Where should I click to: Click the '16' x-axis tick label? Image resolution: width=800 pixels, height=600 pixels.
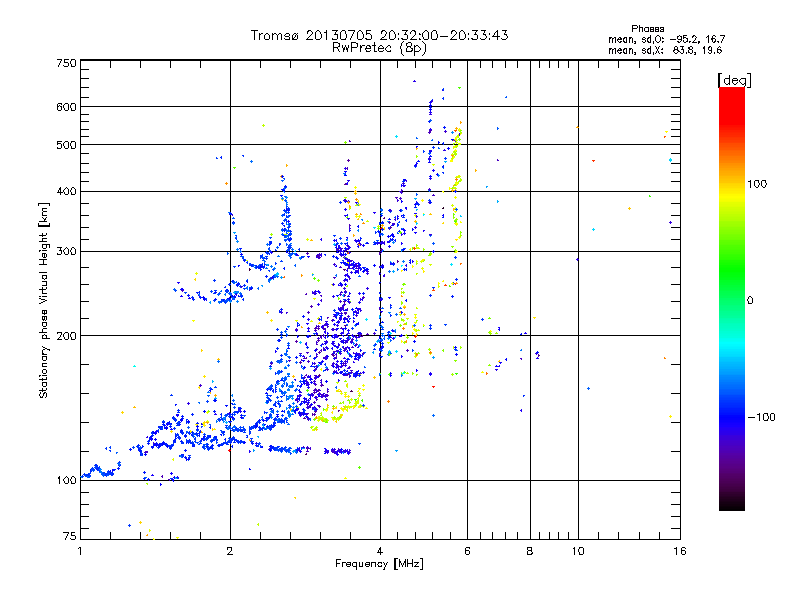(680, 551)
